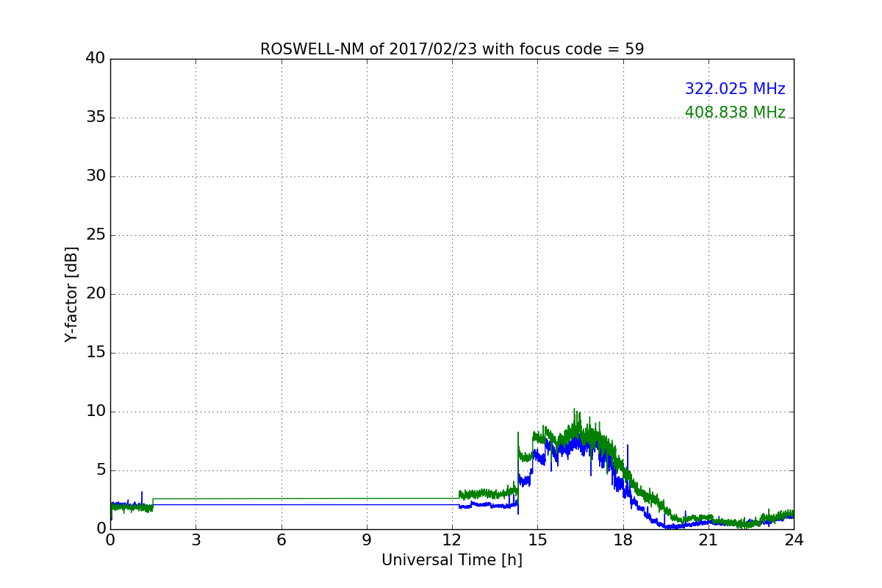Click x-axis tick label "21"
Image resolution: width=882 pixels, height=588 pixels.
[x=709, y=539]
